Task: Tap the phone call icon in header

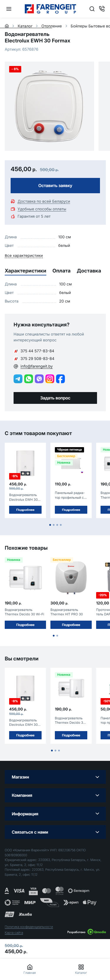Action: [102, 9]
